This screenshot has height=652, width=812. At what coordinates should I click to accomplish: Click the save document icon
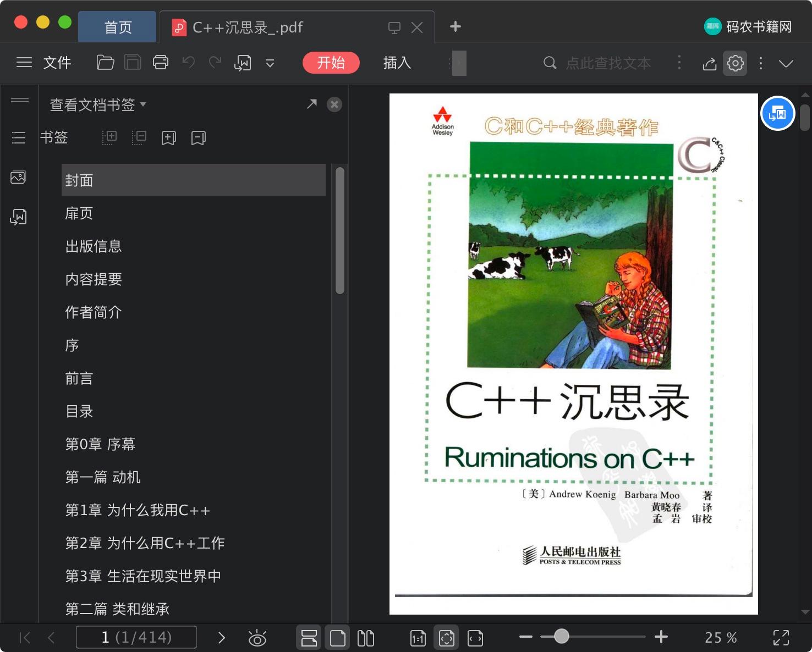pos(133,63)
